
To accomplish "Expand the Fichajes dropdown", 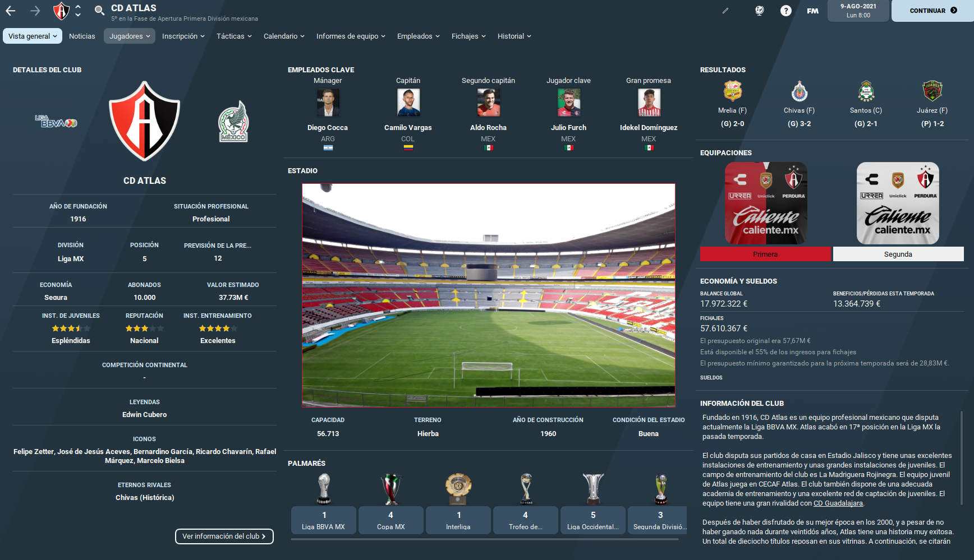I will [468, 36].
